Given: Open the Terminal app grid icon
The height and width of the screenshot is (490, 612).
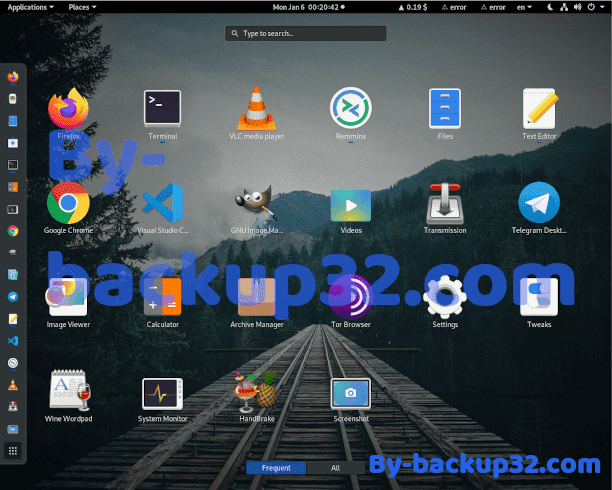Looking at the screenshot, I should tap(162, 109).
